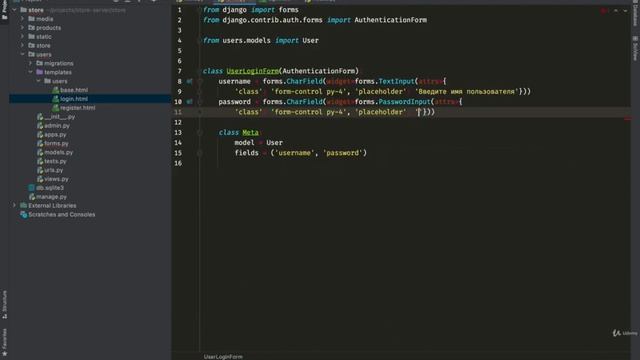Select tests.py Python file icon
The image size is (640, 360).
point(40,161)
